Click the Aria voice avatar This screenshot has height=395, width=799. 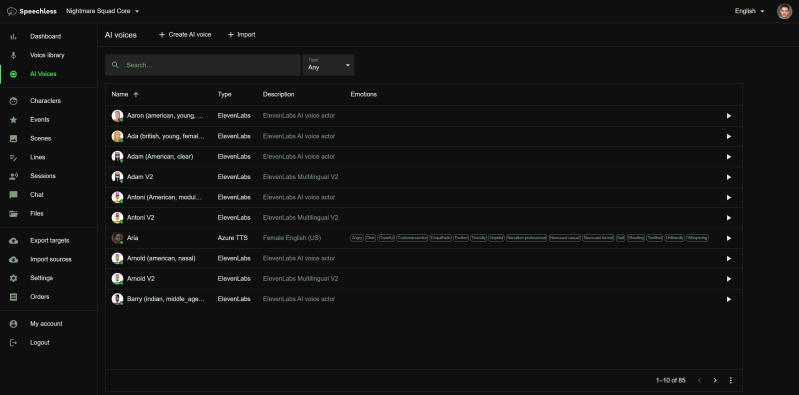pos(117,238)
